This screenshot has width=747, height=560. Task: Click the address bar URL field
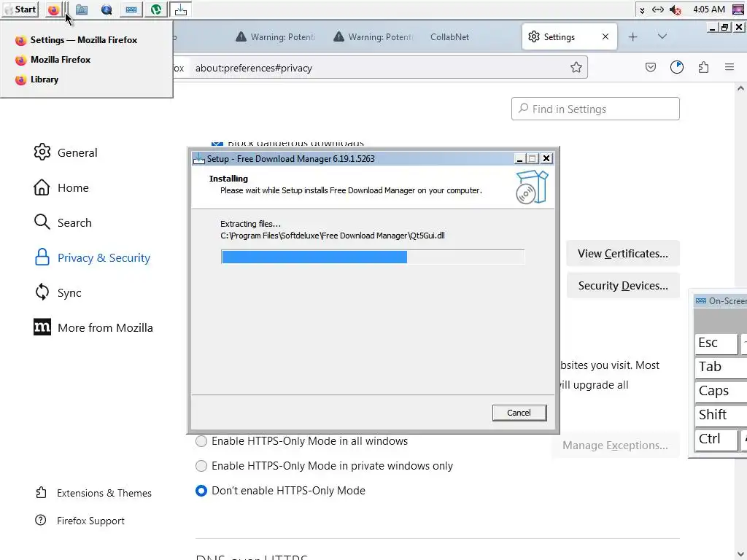379,68
